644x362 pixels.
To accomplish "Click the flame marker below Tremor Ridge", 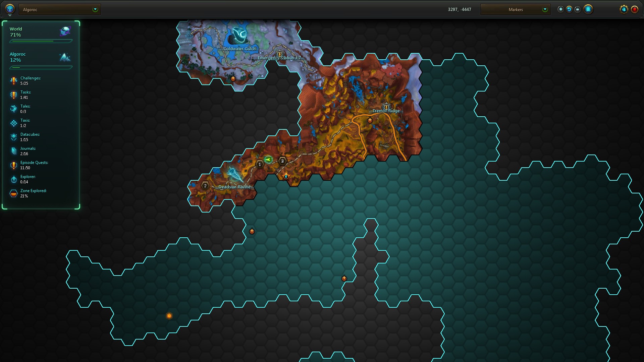I will point(370,120).
